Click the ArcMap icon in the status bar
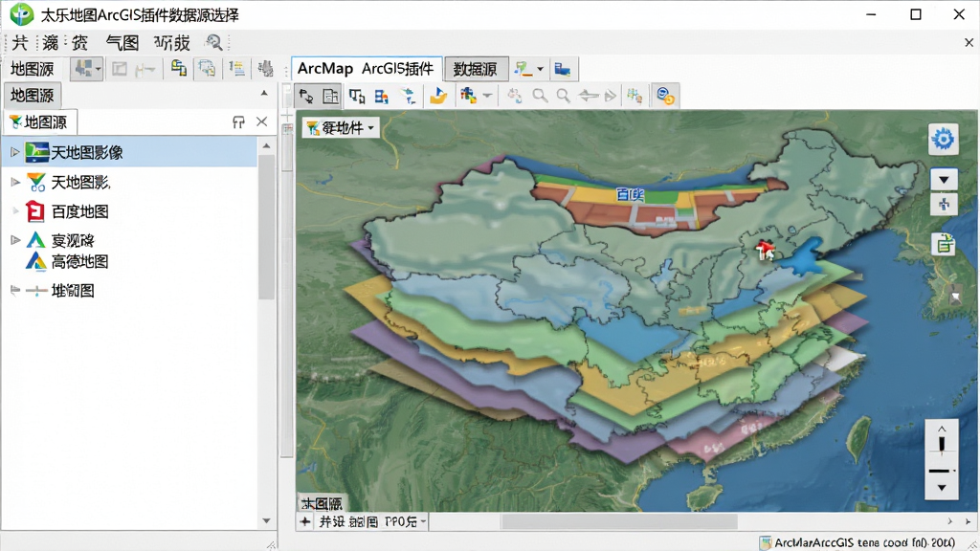The height and width of the screenshot is (551, 980). [x=765, y=542]
